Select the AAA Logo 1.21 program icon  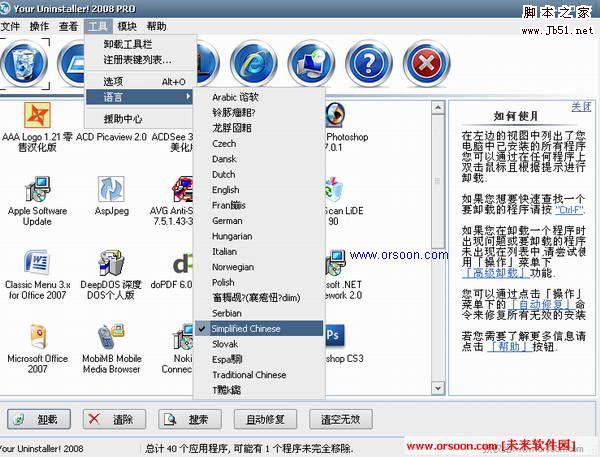tap(37, 115)
